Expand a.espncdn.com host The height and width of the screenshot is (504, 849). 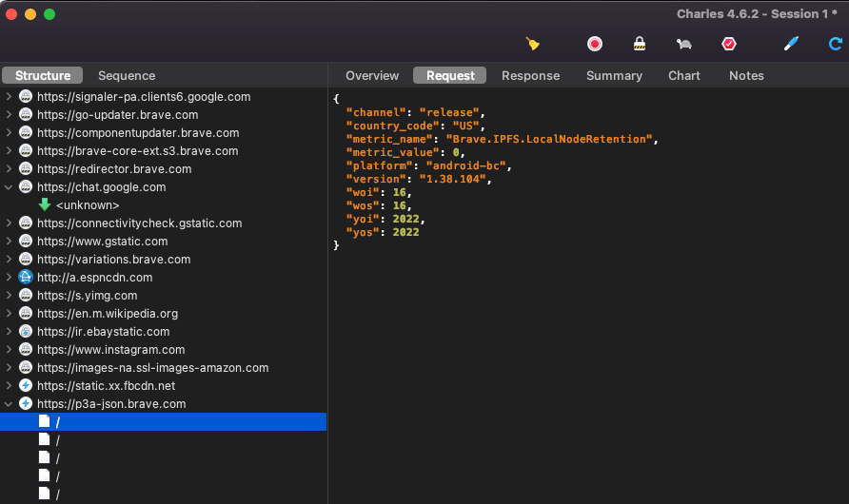coord(9,278)
